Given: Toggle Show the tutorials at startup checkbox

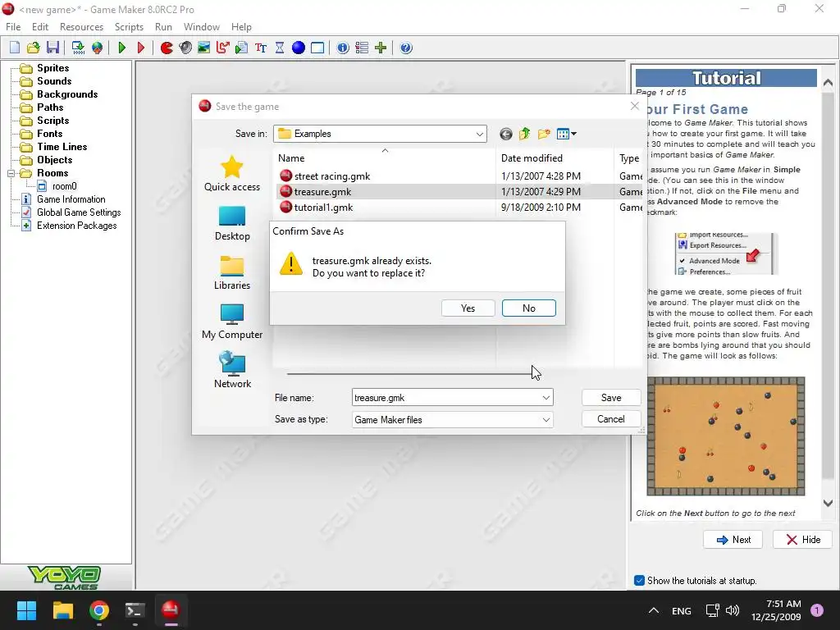Looking at the screenshot, I should (x=639, y=580).
